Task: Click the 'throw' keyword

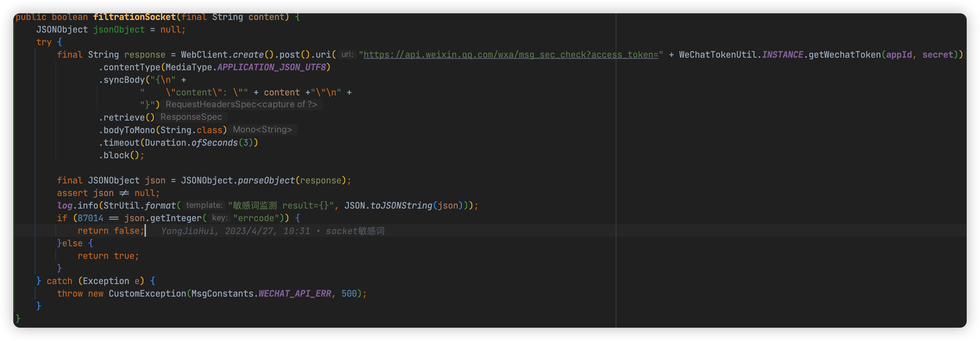Action: coord(69,293)
